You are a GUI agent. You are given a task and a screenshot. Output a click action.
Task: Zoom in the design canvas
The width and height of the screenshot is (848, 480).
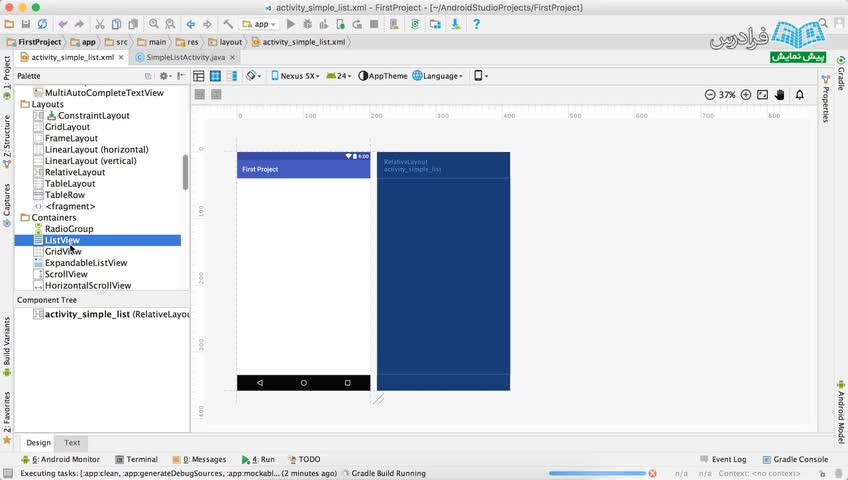click(x=745, y=94)
